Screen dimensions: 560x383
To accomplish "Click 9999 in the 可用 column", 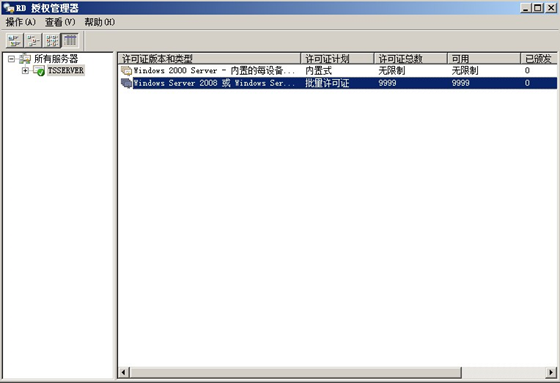I will [461, 83].
